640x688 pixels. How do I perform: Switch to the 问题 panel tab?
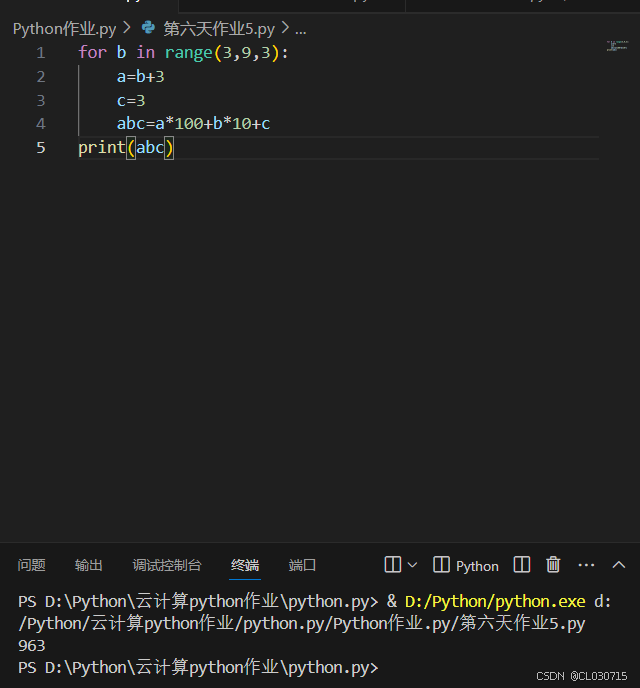coord(32,565)
